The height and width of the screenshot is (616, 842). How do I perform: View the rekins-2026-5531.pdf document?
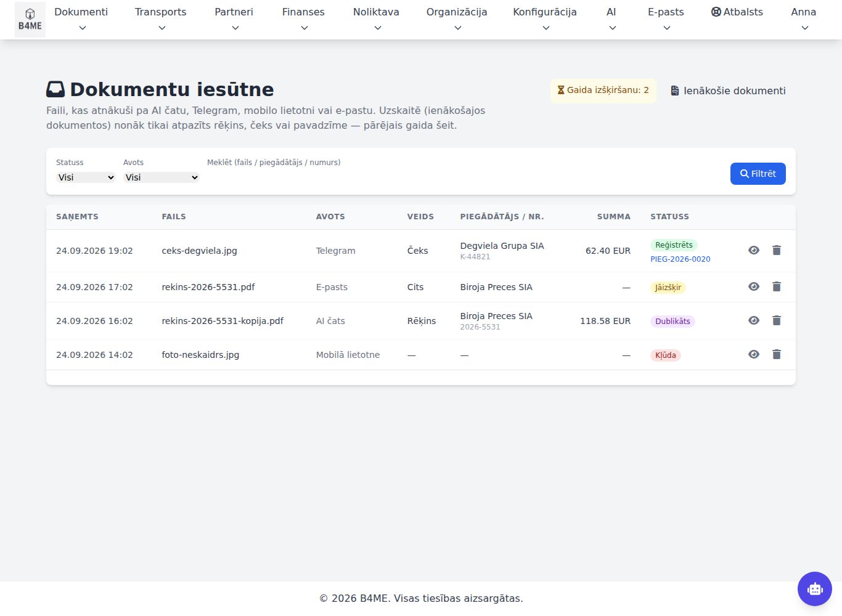[754, 286]
